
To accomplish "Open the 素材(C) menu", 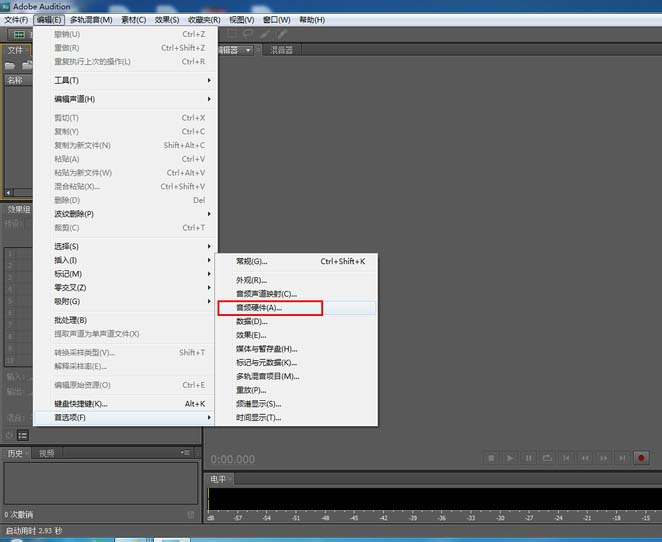I will pyautogui.click(x=133, y=20).
